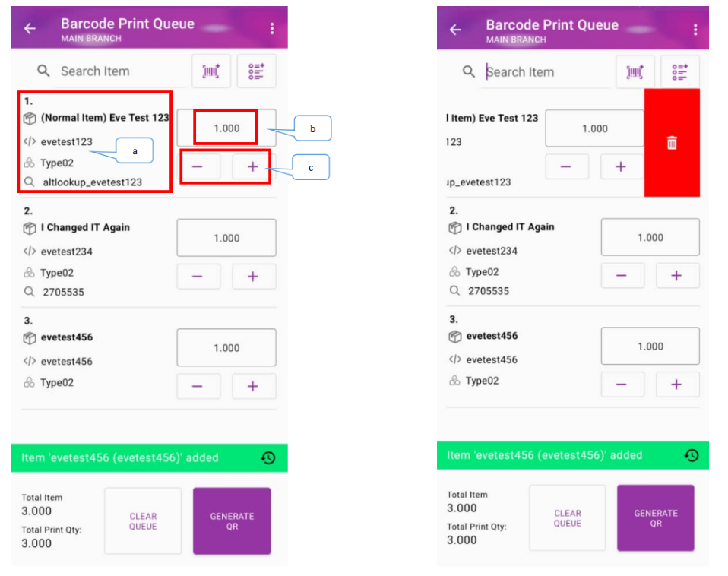The width and height of the screenshot is (728, 576).
Task: Edit quantity field of I Changed IT Again, left screen
Action: click(x=226, y=238)
